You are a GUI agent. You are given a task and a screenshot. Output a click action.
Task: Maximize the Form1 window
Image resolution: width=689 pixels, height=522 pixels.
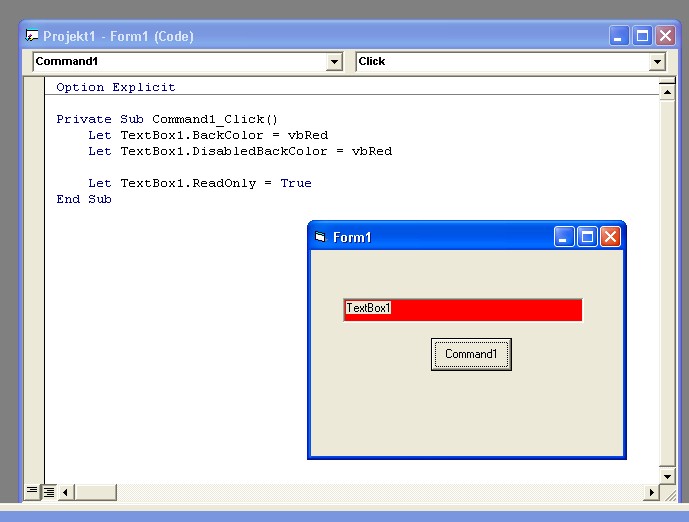(588, 237)
